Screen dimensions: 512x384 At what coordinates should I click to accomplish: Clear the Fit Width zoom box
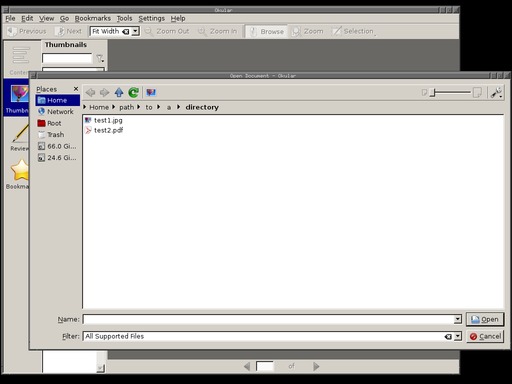click(x=126, y=32)
